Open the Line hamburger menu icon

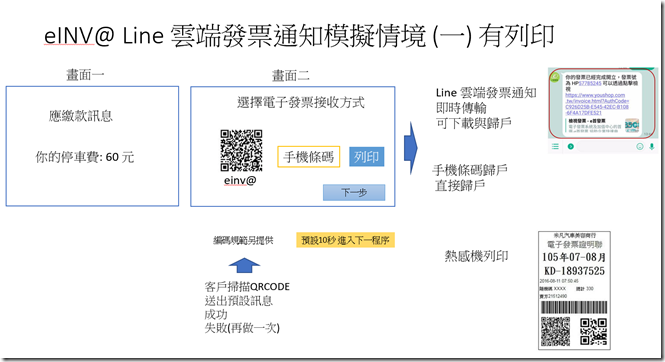click(555, 146)
